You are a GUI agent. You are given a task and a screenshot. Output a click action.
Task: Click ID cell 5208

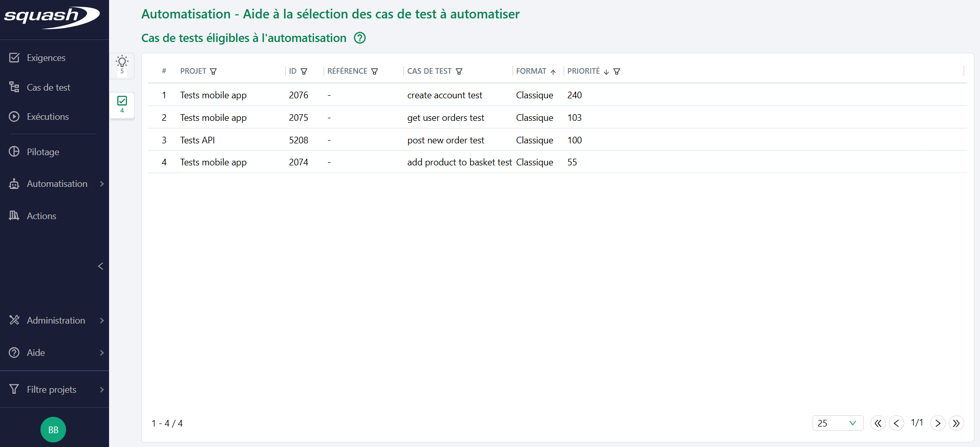299,140
